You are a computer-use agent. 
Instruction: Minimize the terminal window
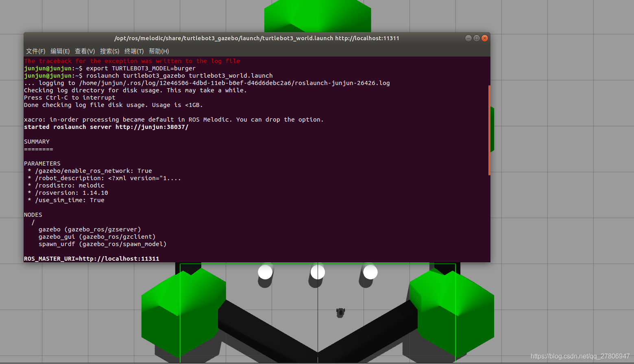(x=468, y=38)
